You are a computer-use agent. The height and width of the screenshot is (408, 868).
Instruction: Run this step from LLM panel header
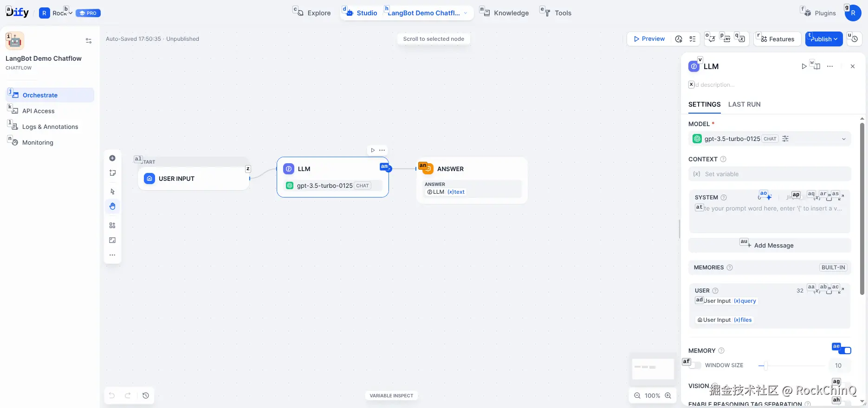pyautogui.click(x=804, y=66)
